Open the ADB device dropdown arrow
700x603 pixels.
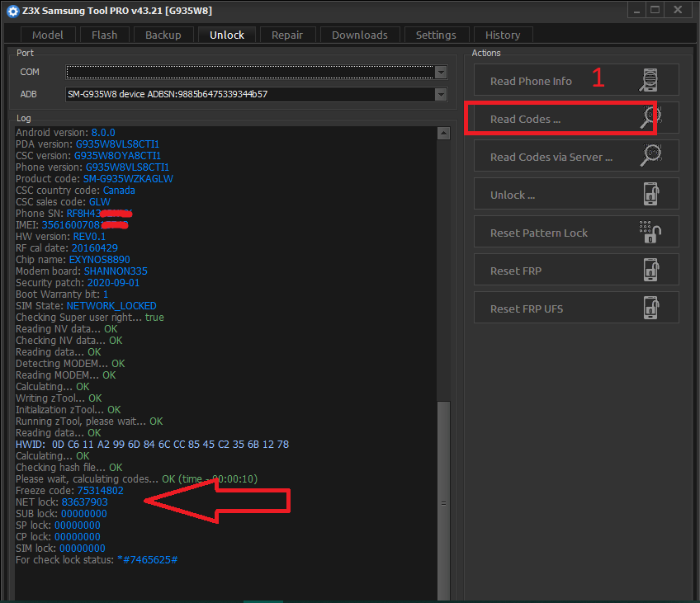click(x=441, y=94)
